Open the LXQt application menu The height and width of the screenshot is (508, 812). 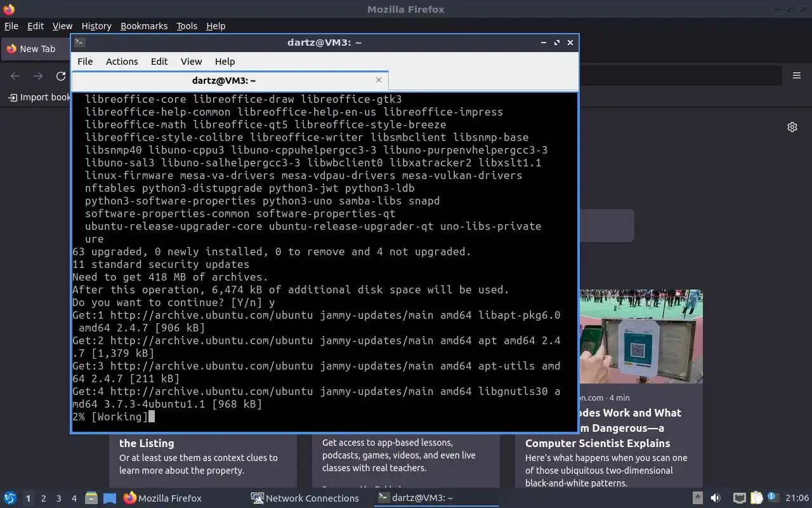[x=10, y=498]
